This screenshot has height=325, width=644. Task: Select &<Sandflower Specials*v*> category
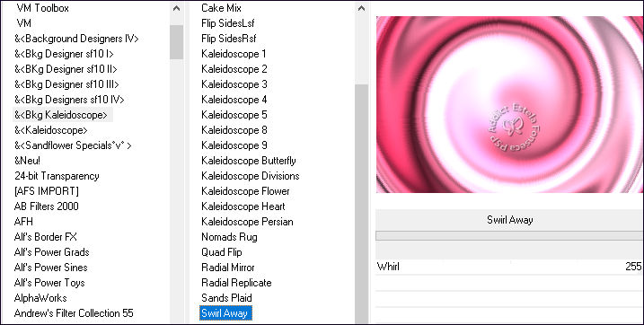click(73, 145)
